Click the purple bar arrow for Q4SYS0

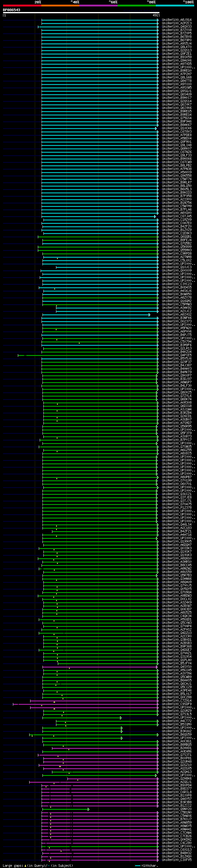(x=157, y=667)
